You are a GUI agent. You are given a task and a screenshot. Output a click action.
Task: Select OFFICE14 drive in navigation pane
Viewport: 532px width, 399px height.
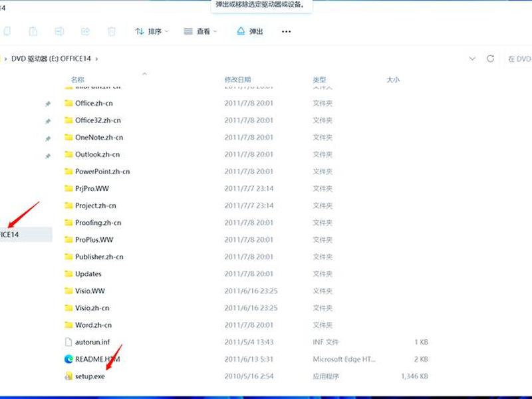[x=25, y=235]
